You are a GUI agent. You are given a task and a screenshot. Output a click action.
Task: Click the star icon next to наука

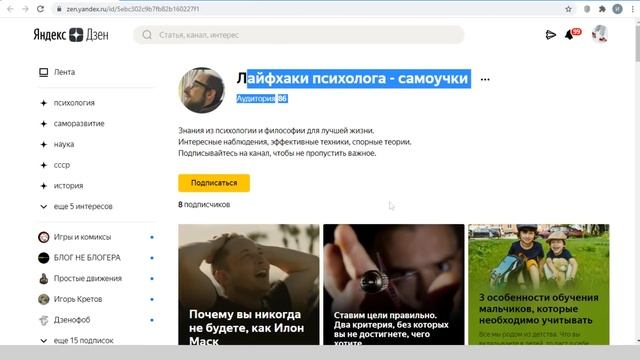click(x=44, y=144)
